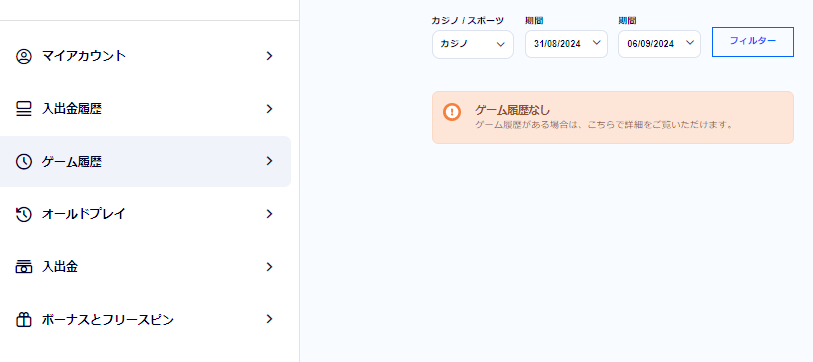Open the 31/08/2024 start date dropdown
813x362 pixels.
click(566, 44)
